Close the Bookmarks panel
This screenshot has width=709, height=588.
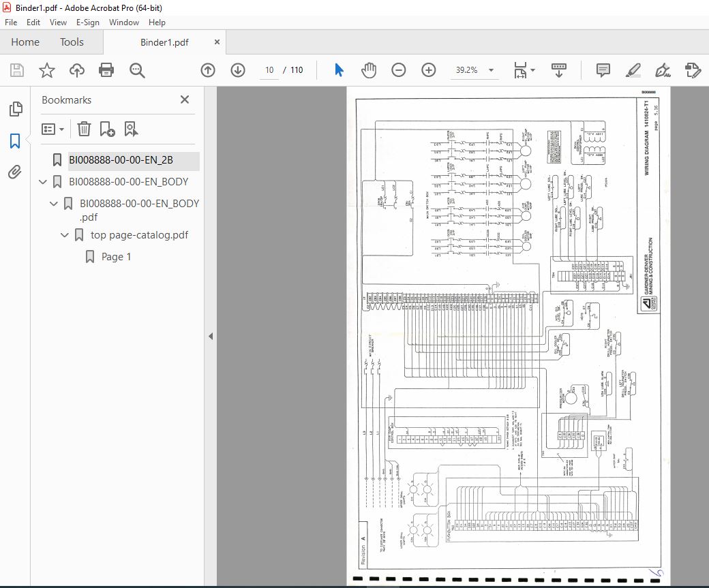pyautogui.click(x=185, y=100)
